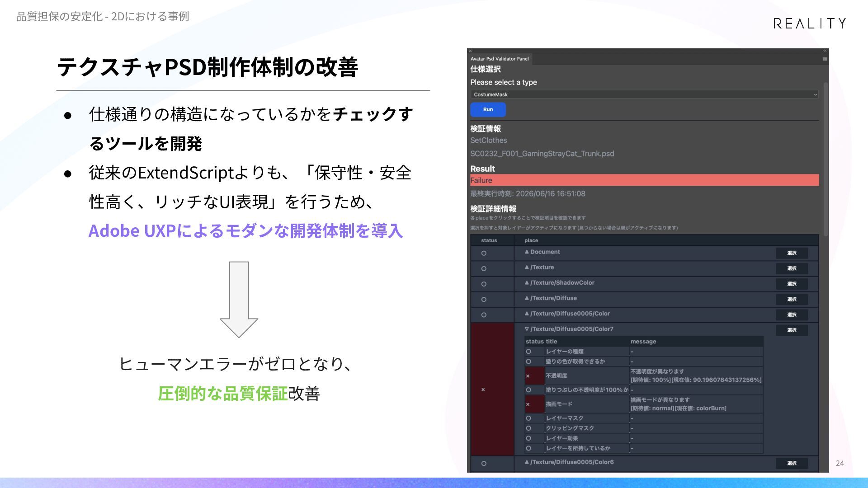Screen dimensions: 868x488
Task: Click the "title" column header
Action: (x=551, y=342)
